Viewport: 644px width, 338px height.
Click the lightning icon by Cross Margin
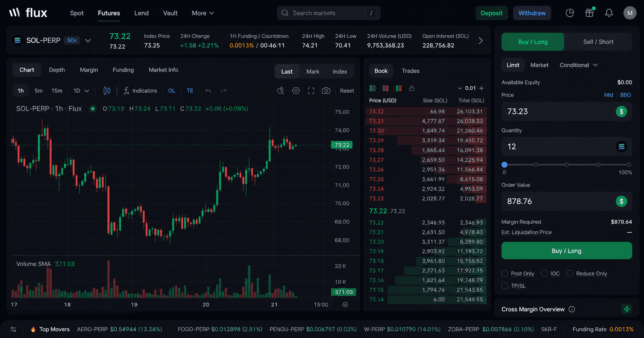[627, 309]
